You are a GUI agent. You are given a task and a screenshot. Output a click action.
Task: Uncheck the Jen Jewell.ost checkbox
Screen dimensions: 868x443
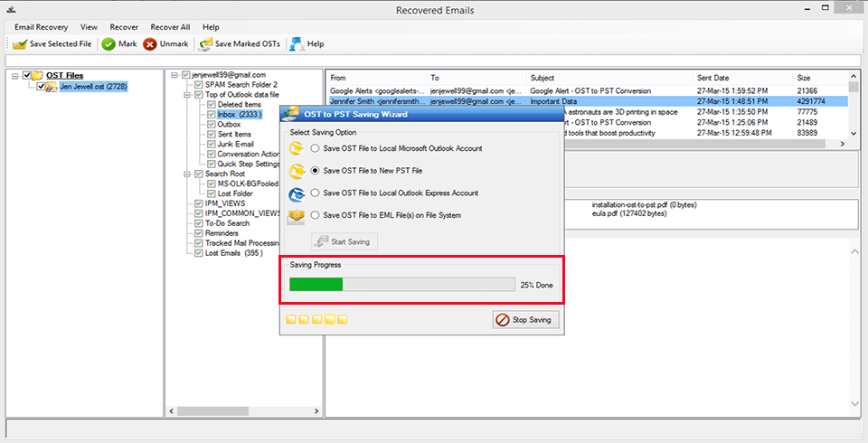(41, 87)
